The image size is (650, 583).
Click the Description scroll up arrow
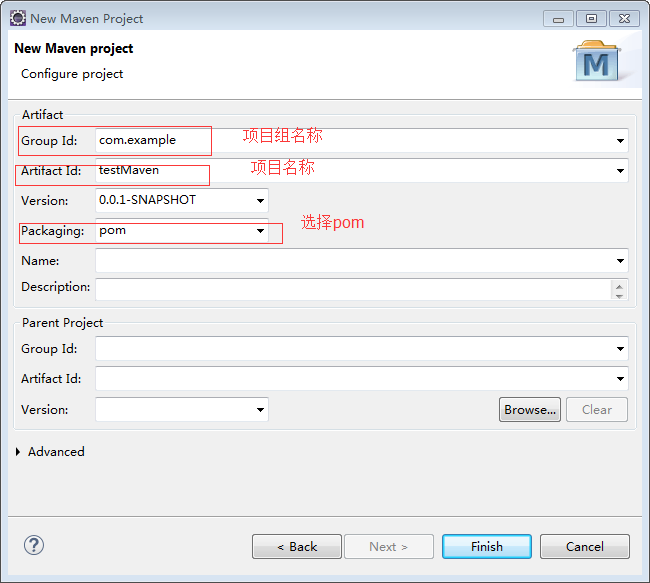619,286
